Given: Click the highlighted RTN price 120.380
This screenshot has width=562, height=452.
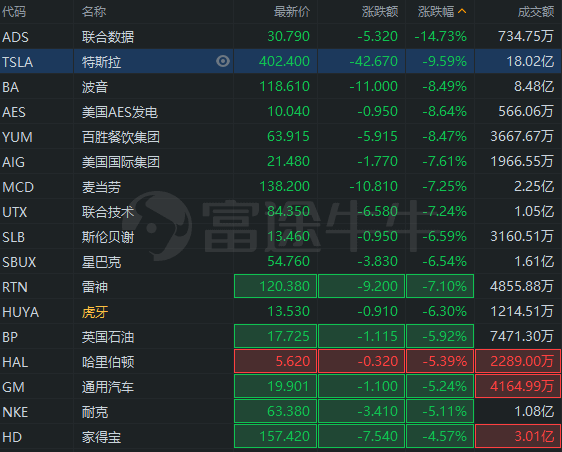Looking at the screenshot, I should [x=275, y=286].
